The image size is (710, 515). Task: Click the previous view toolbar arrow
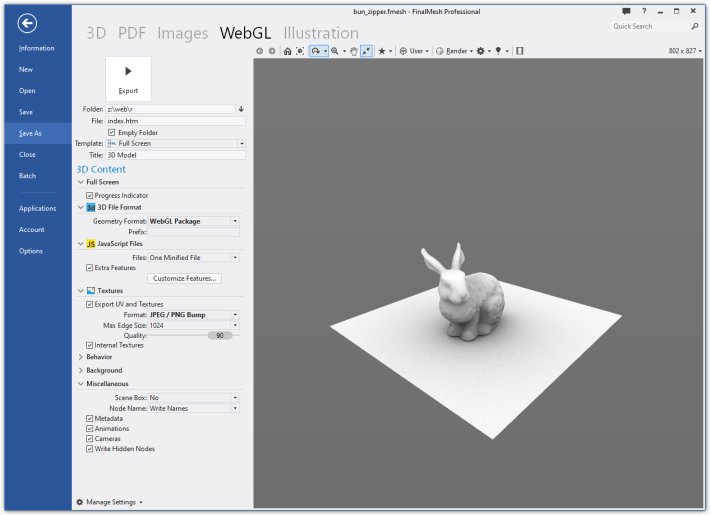coord(259,51)
